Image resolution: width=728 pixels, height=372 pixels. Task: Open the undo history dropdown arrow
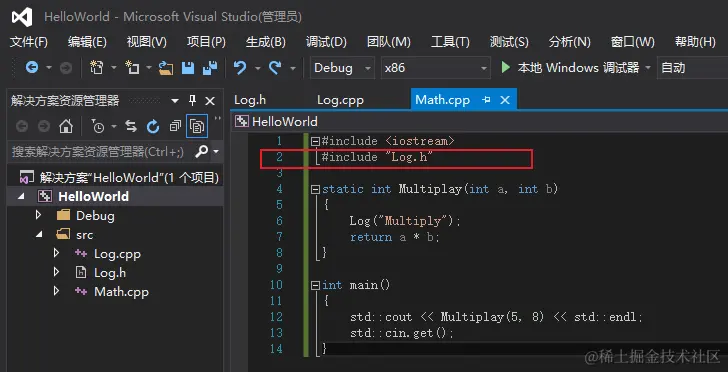tap(257, 68)
